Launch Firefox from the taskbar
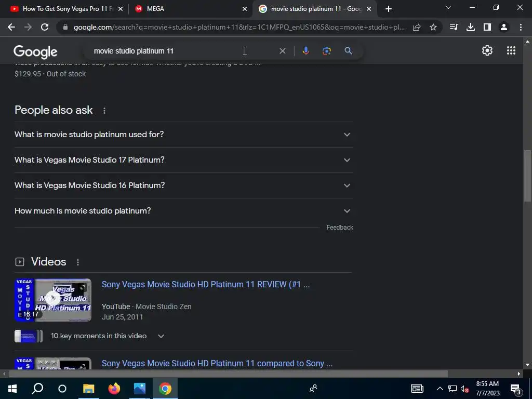 click(114, 389)
